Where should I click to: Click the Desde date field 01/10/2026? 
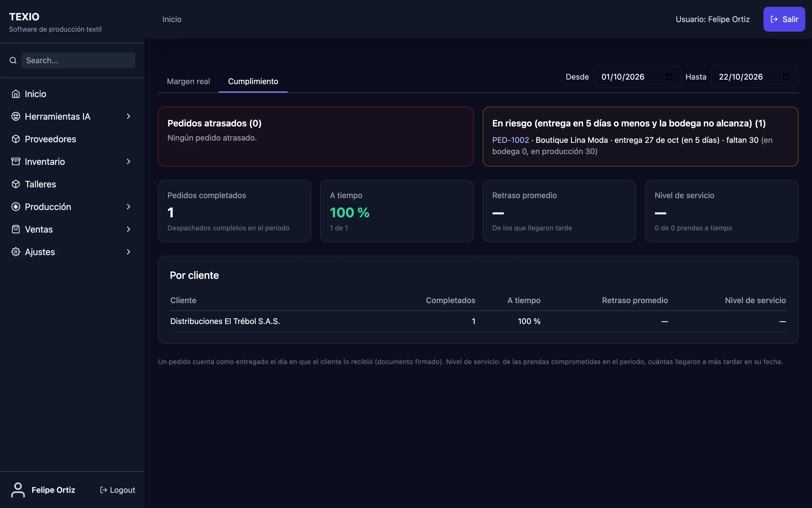[637, 76]
